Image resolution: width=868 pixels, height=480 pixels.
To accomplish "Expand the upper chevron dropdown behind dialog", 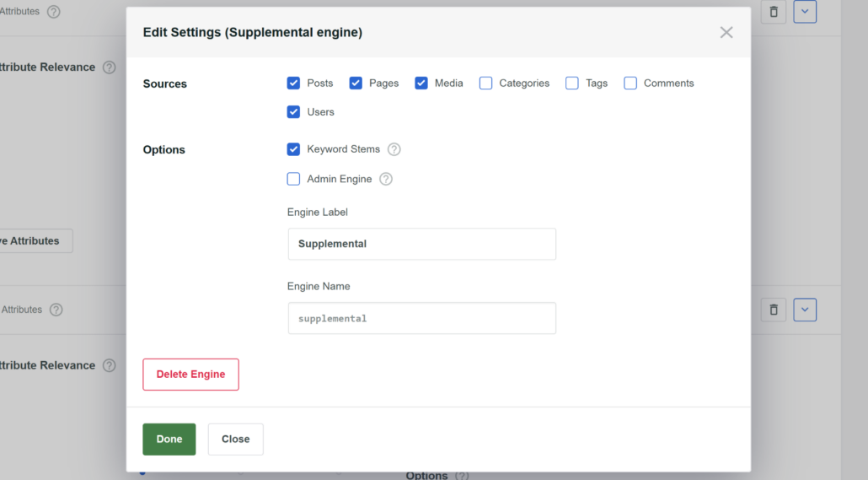I will (805, 12).
